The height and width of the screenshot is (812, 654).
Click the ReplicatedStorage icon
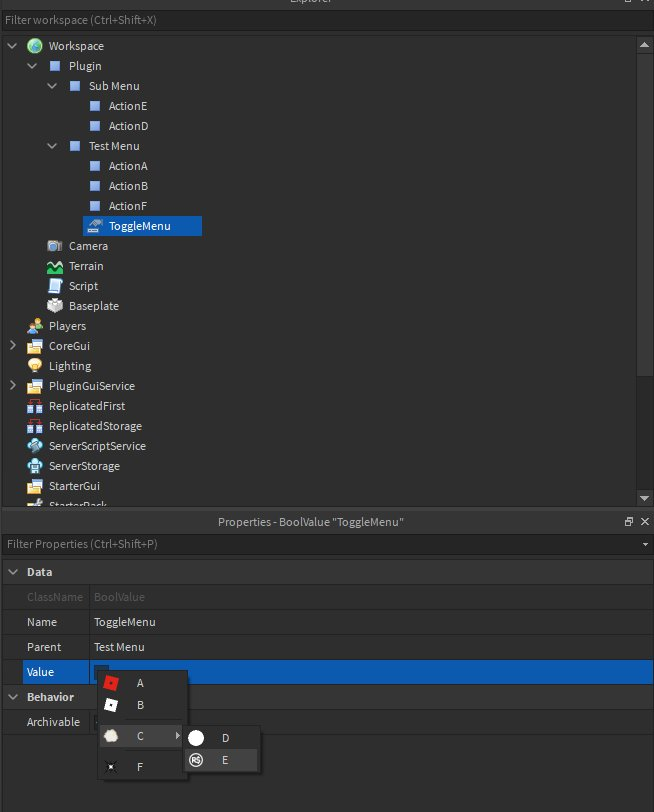[x=35, y=426]
